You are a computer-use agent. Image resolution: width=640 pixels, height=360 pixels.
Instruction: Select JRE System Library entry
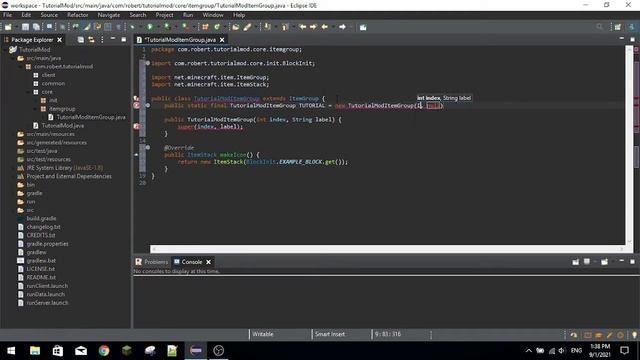(x=60, y=168)
